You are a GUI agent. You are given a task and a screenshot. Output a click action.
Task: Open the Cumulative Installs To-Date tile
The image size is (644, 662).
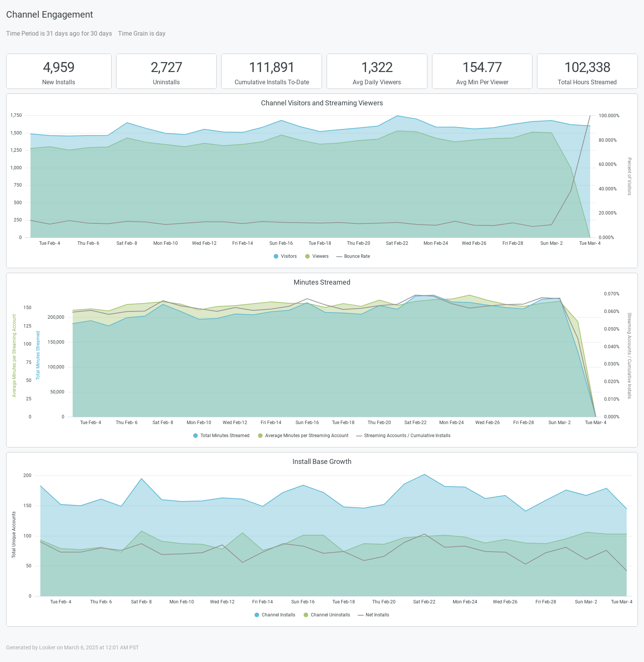271,71
